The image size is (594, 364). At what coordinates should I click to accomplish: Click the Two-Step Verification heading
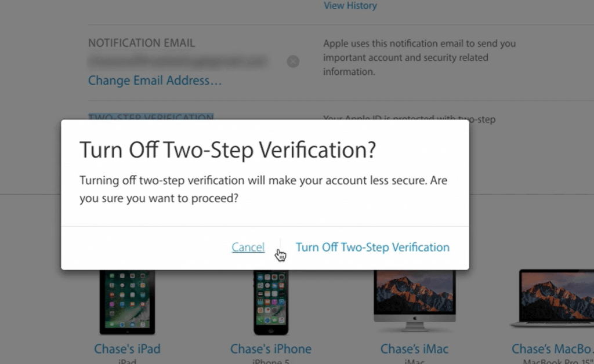(151, 117)
